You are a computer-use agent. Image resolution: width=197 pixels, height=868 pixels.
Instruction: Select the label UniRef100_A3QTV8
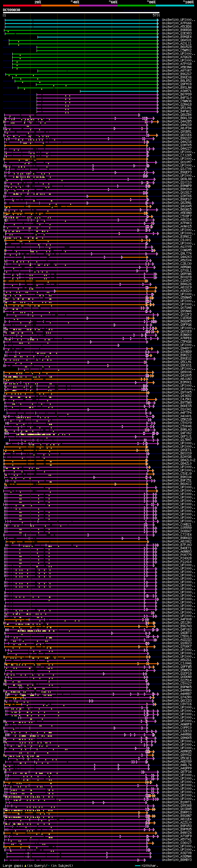(177, 853)
